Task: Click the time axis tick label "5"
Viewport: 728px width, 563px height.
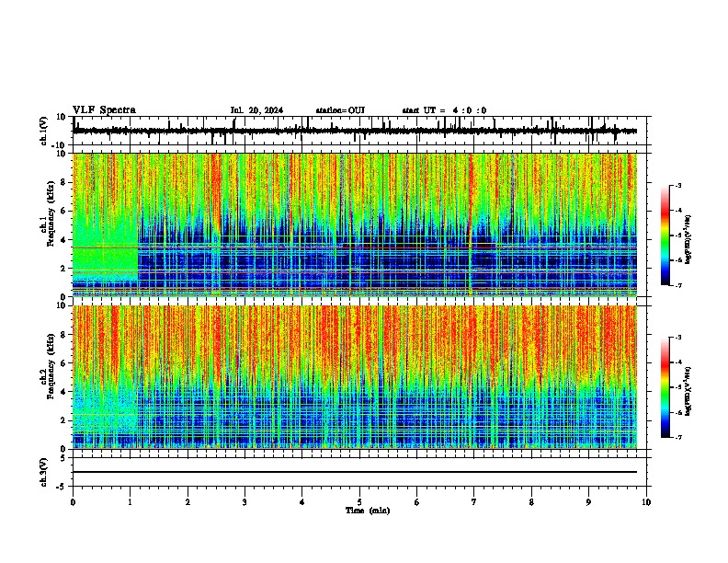Action: pyautogui.click(x=359, y=502)
